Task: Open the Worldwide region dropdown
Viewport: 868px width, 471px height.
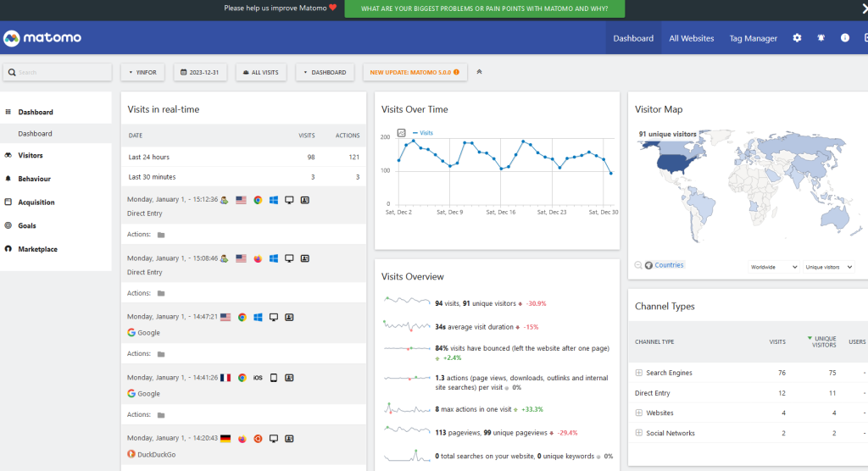Action: [x=773, y=267]
